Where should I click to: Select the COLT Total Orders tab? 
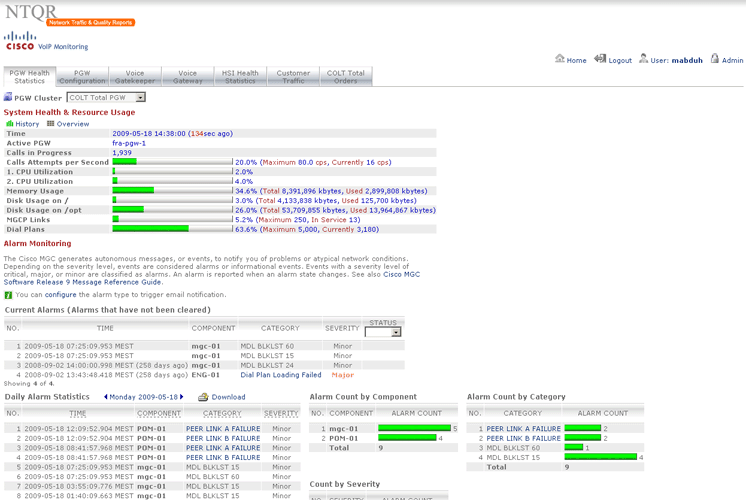[x=346, y=77]
